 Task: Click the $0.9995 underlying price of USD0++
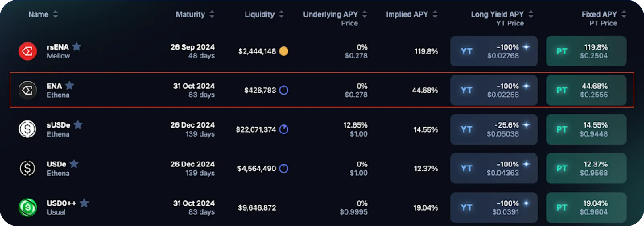354,212
